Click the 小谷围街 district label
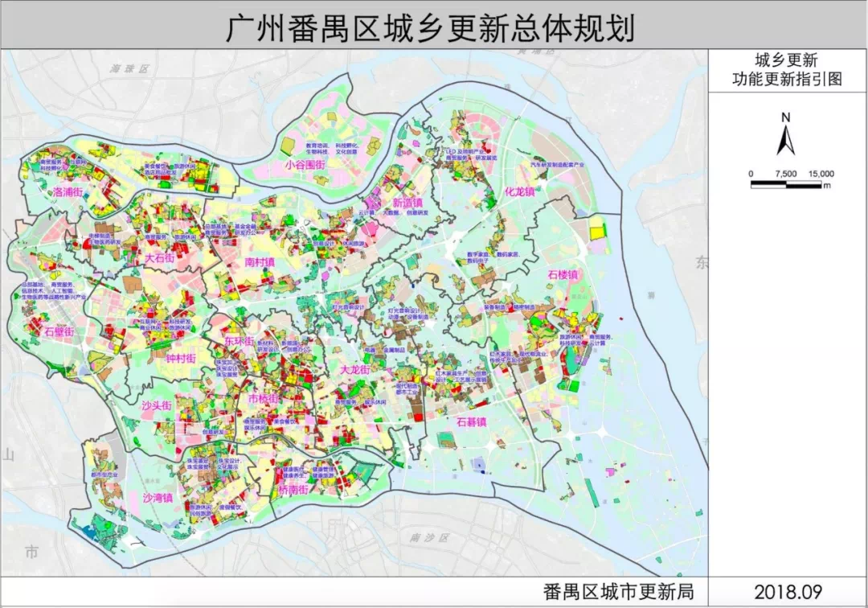This screenshot has width=868, height=608. point(305,164)
